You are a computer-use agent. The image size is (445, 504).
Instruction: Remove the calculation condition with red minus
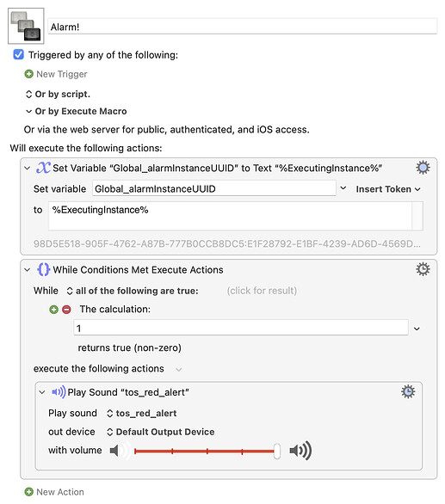point(66,310)
